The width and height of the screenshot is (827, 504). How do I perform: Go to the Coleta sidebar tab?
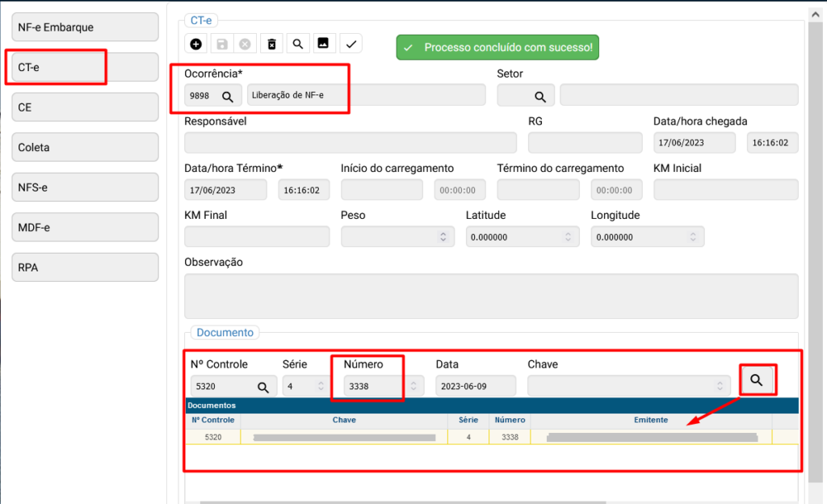point(85,148)
